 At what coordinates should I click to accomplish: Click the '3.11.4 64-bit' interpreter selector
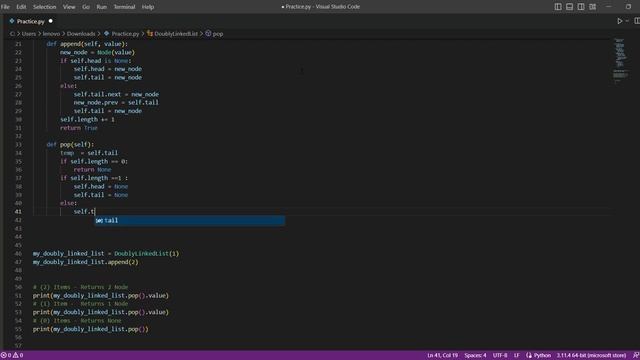591,356
